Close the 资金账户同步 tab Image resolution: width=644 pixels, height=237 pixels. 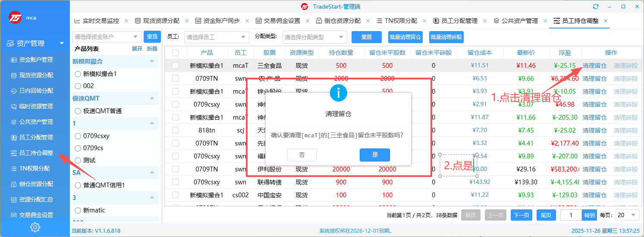[247, 21]
